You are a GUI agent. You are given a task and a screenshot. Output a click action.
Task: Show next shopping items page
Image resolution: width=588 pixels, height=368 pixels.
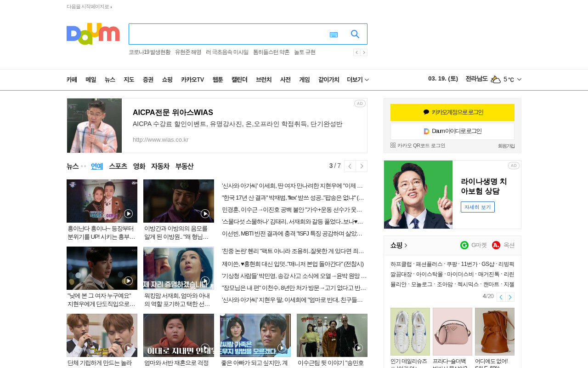click(x=510, y=297)
